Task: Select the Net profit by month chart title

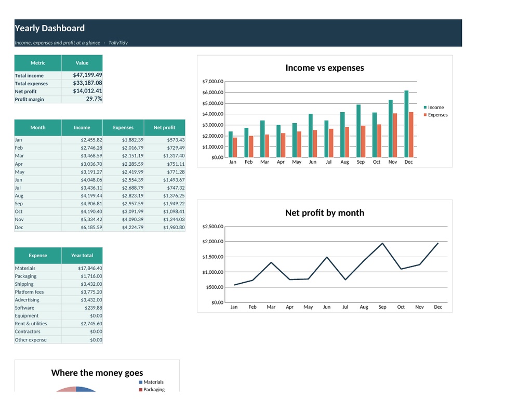Action: tap(325, 213)
